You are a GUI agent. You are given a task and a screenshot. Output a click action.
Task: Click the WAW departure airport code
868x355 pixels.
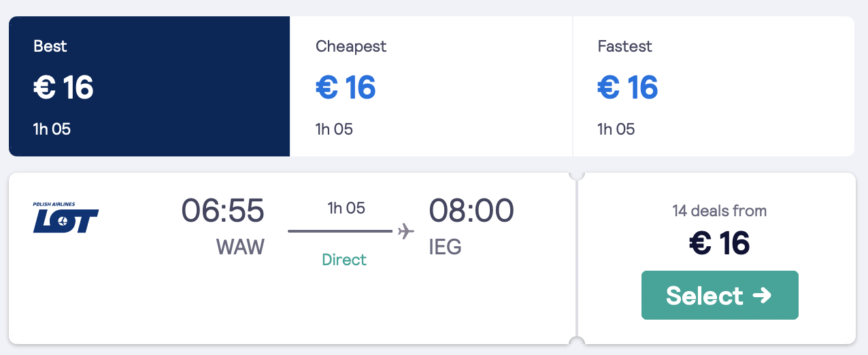(x=240, y=247)
